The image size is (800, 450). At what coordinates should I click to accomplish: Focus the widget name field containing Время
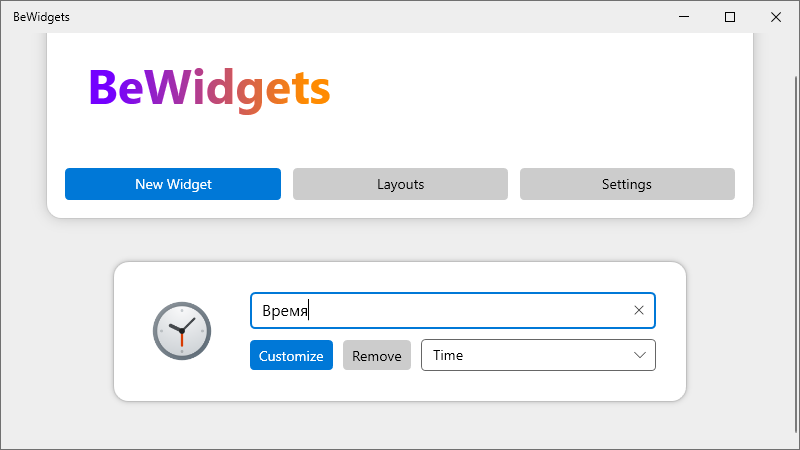click(x=453, y=310)
